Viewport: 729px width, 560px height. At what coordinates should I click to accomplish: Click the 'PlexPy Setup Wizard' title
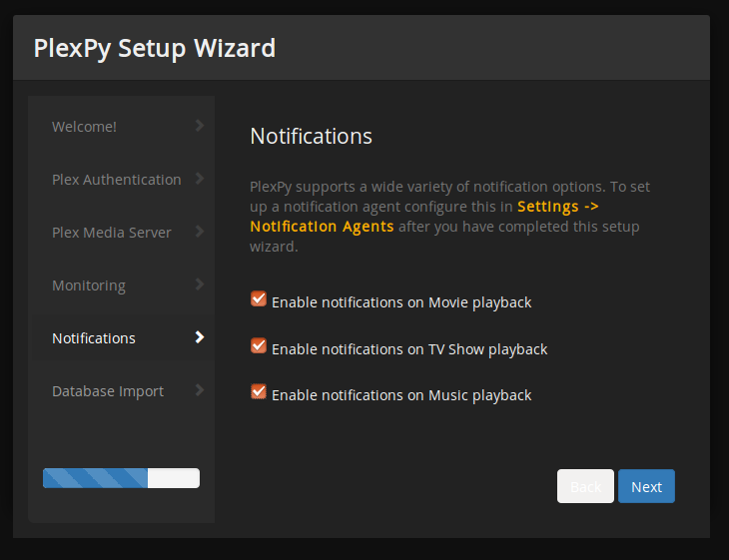click(155, 48)
